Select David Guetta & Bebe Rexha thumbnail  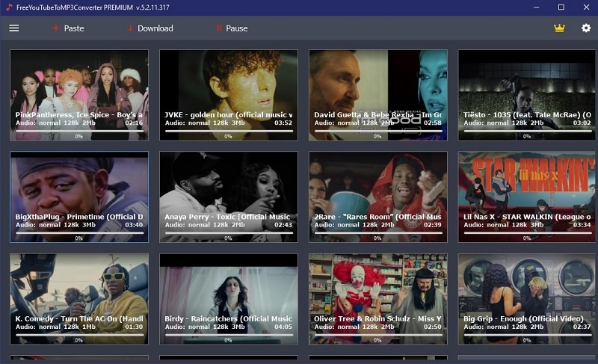coord(378,95)
